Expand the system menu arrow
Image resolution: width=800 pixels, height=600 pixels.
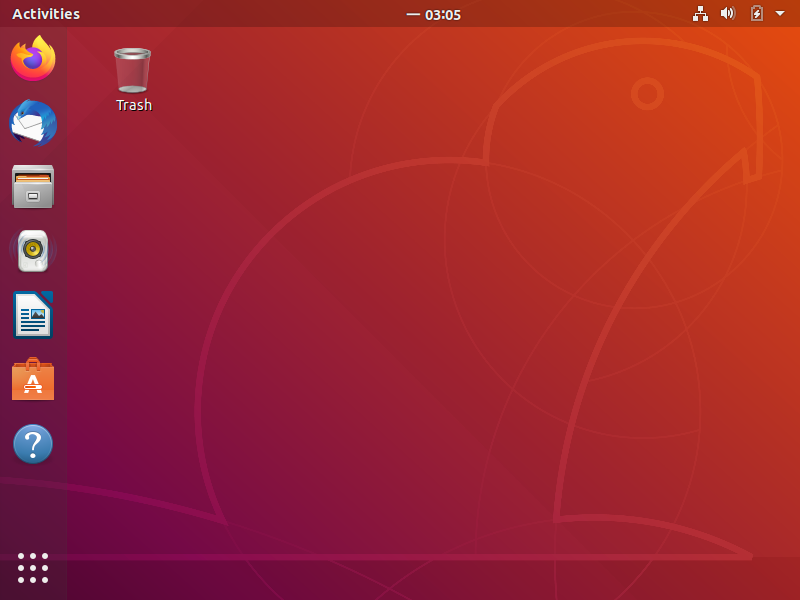780,13
